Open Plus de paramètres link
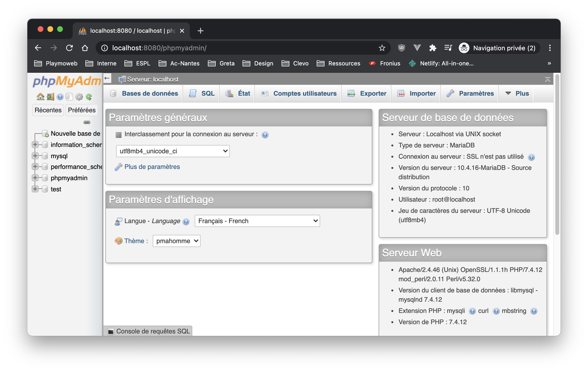Viewport: 588px width, 372px height. tap(152, 166)
